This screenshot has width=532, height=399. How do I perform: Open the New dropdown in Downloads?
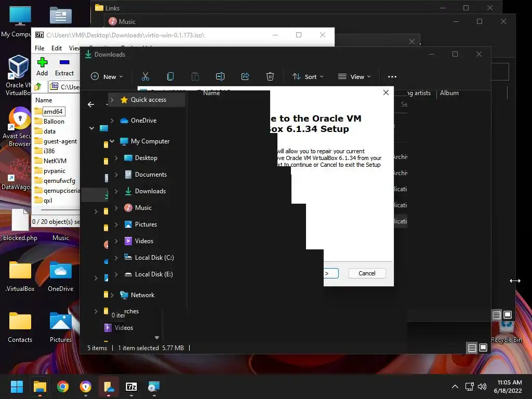107,77
